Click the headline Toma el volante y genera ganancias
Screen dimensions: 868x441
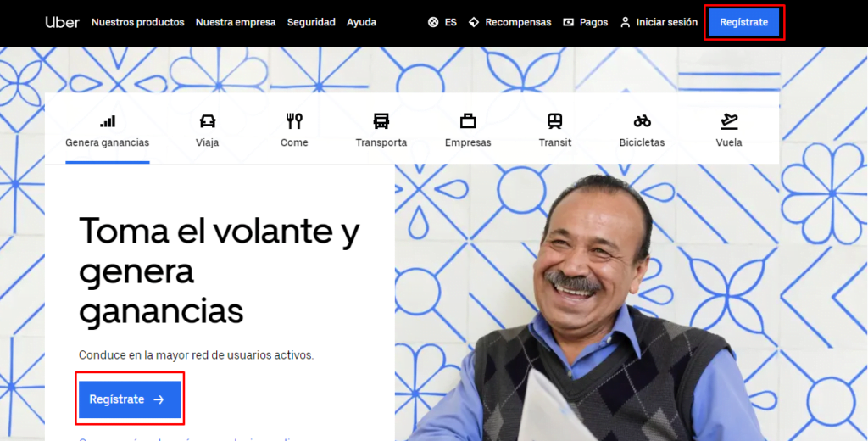[x=220, y=271]
